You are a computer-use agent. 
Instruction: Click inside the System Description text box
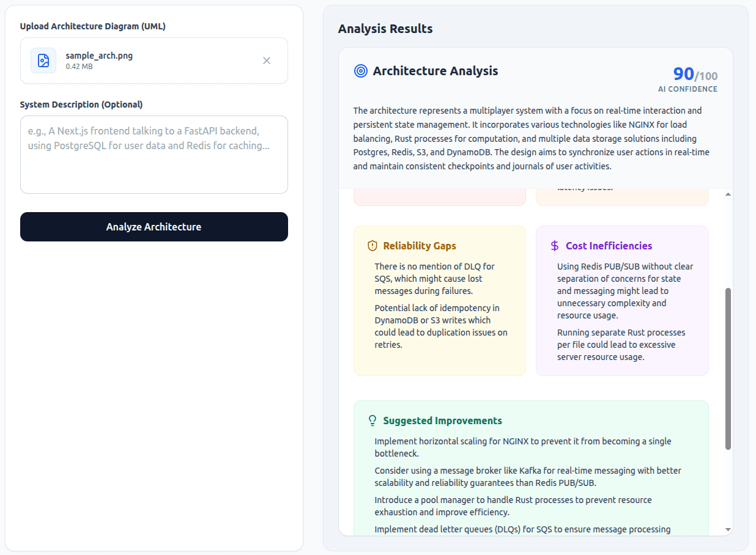(x=154, y=154)
